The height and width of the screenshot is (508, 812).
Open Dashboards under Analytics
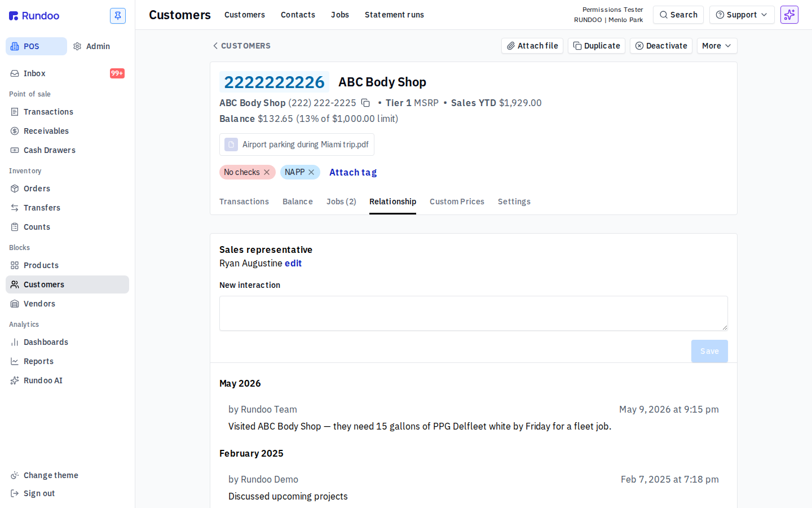pyautogui.click(x=67, y=342)
